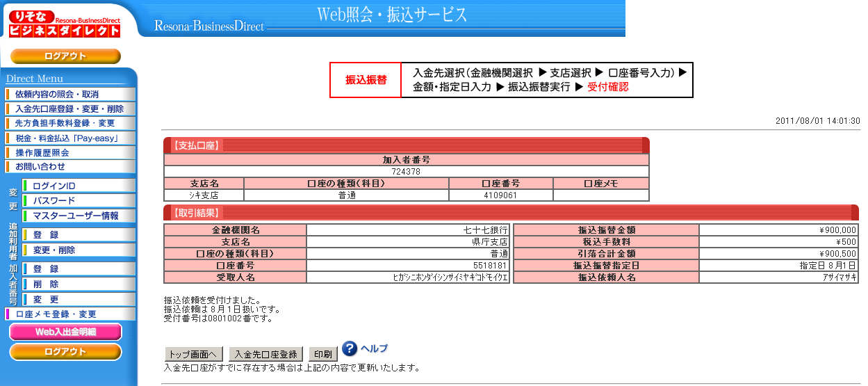
Task: Click subscriber number 724378
Action: pyautogui.click(x=406, y=172)
